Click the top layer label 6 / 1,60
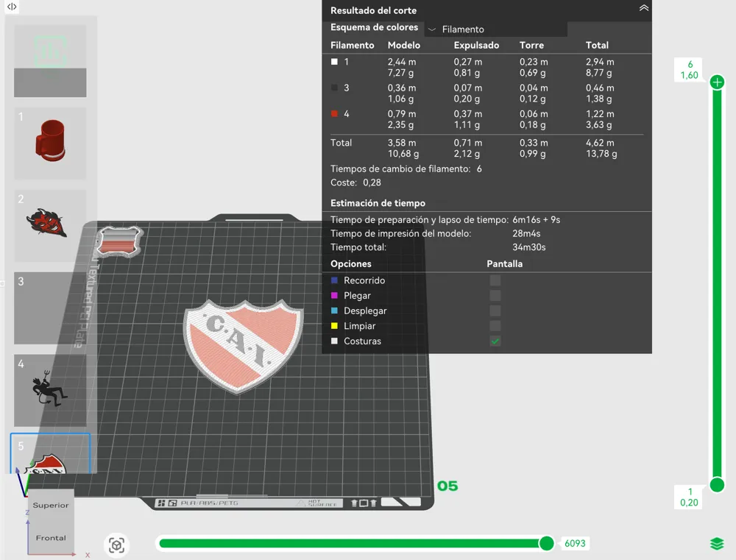Viewport: 736px width, 560px height. [690, 70]
